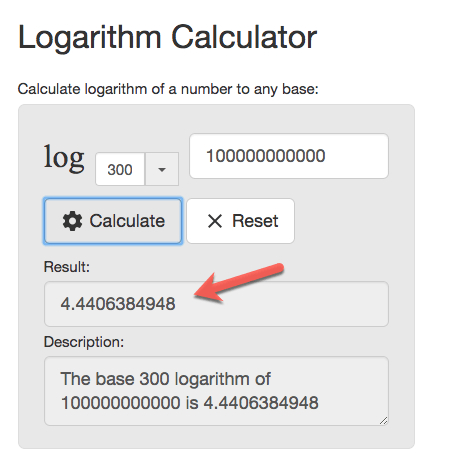Focus the base field showing 300
Screen dimensions: 474x454
pyautogui.click(x=120, y=169)
